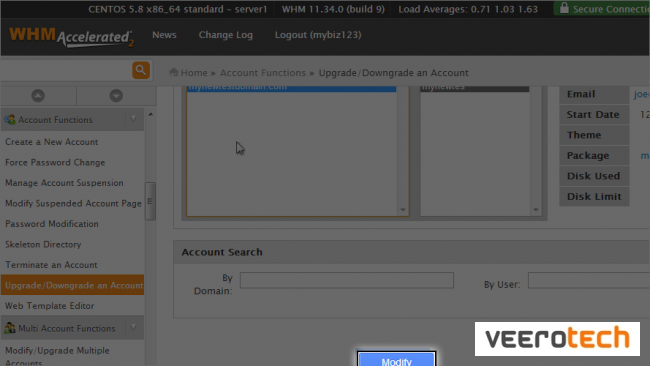
Task: Click the sidebar scrollbar up arrow
Action: [x=150, y=114]
